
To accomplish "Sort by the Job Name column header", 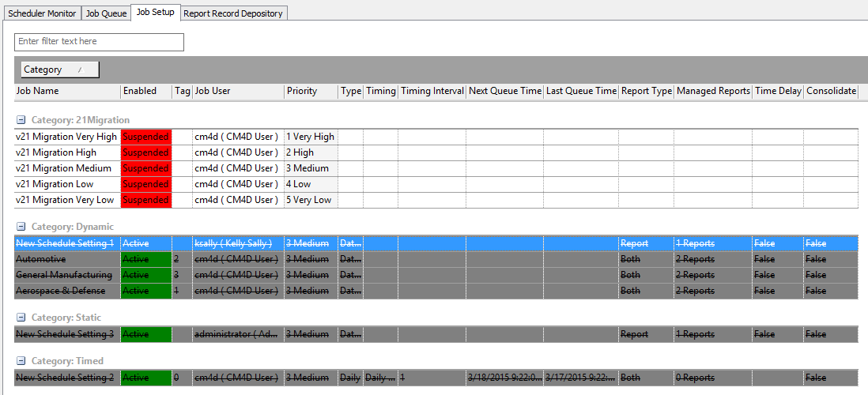I will click(x=66, y=92).
